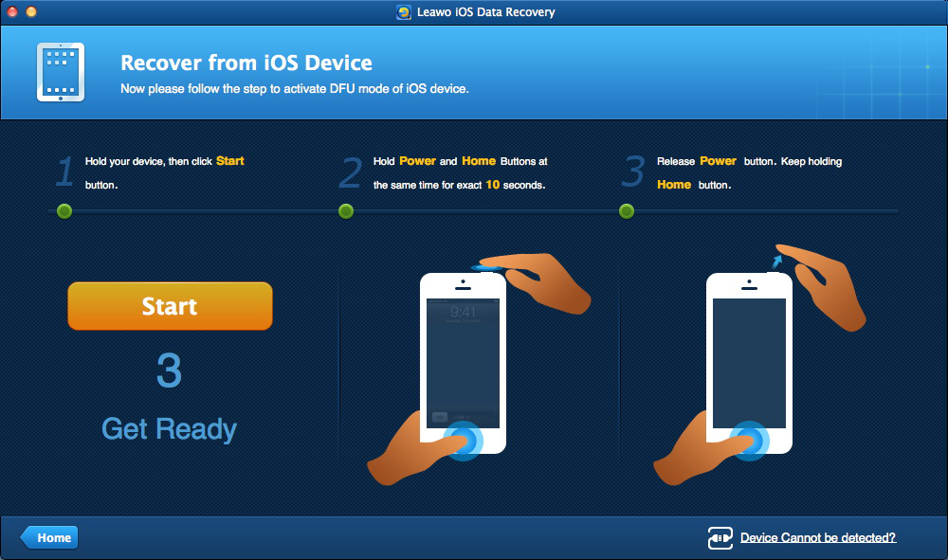Click the step 2 'Hold Power and Home' instruction
This screenshot has width=948, height=560.
(x=460, y=172)
